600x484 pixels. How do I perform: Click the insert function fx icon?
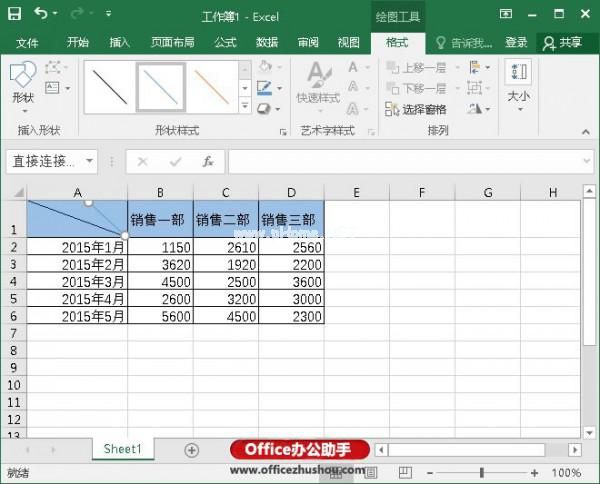(x=207, y=161)
